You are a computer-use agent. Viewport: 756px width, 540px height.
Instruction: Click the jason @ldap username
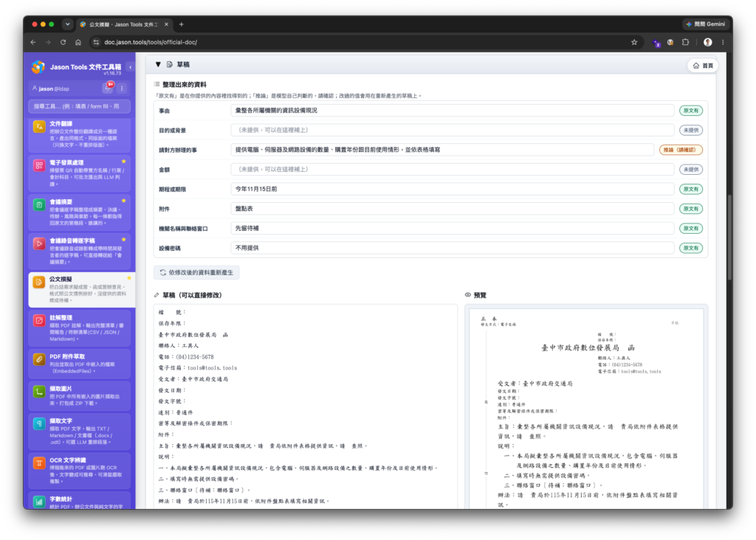pyautogui.click(x=54, y=89)
